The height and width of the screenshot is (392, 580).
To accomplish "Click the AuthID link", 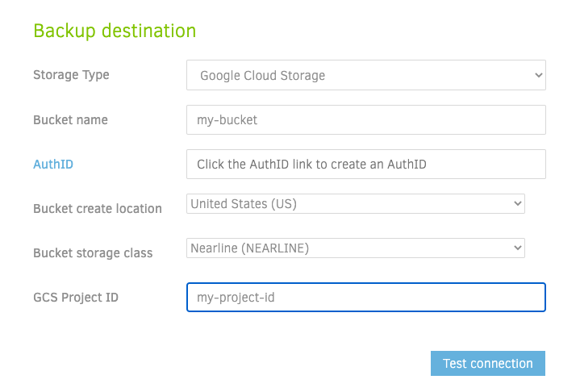I will pyautogui.click(x=53, y=165).
